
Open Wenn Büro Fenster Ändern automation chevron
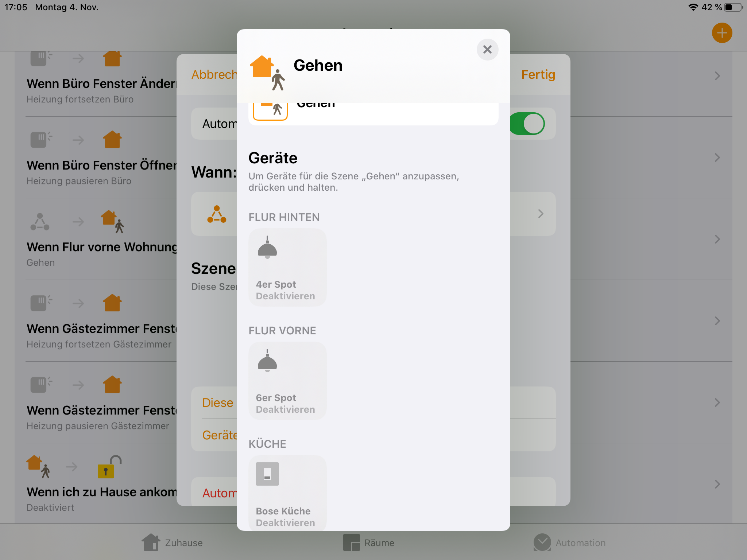[717, 76]
